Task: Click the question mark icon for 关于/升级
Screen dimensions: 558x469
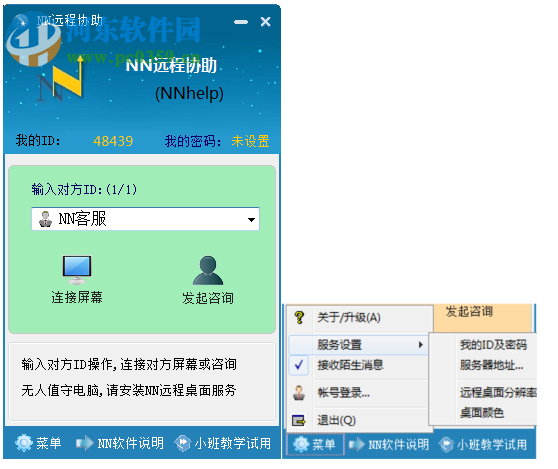Action: pyautogui.click(x=299, y=317)
